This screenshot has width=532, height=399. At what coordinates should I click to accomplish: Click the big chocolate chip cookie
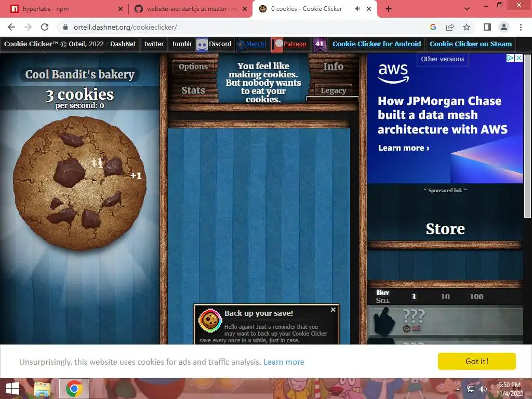(79, 183)
